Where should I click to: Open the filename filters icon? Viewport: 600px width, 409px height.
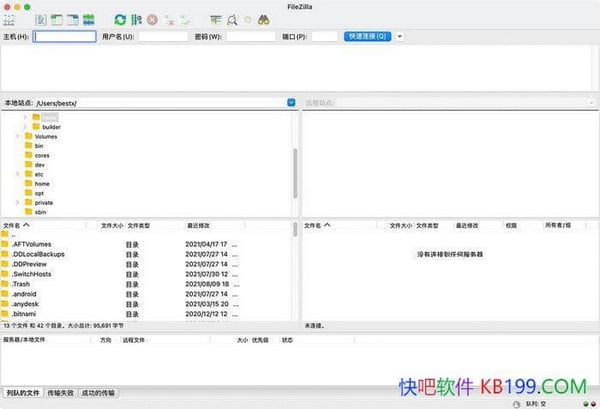216,19
